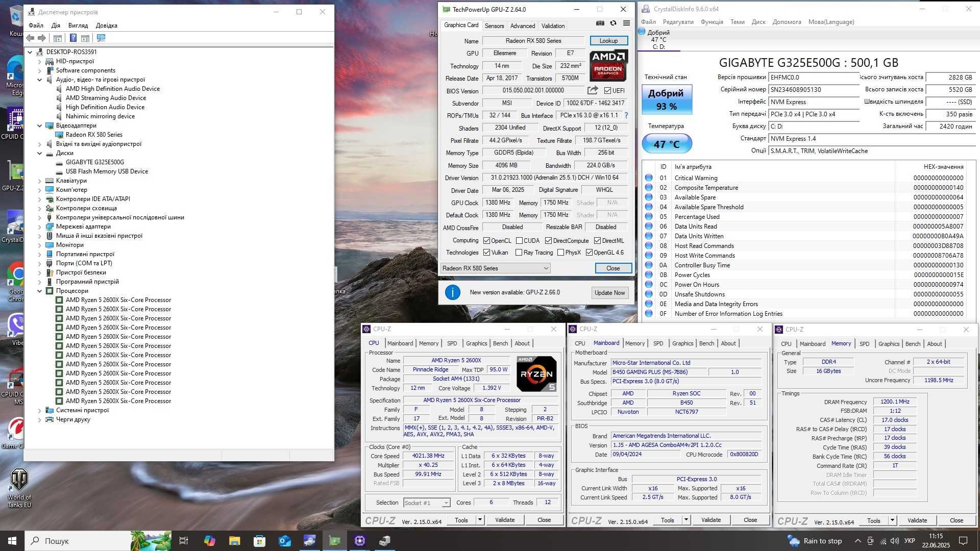
Task: Toggle the Vulkan checkbox
Action: (x=486, y=253)
